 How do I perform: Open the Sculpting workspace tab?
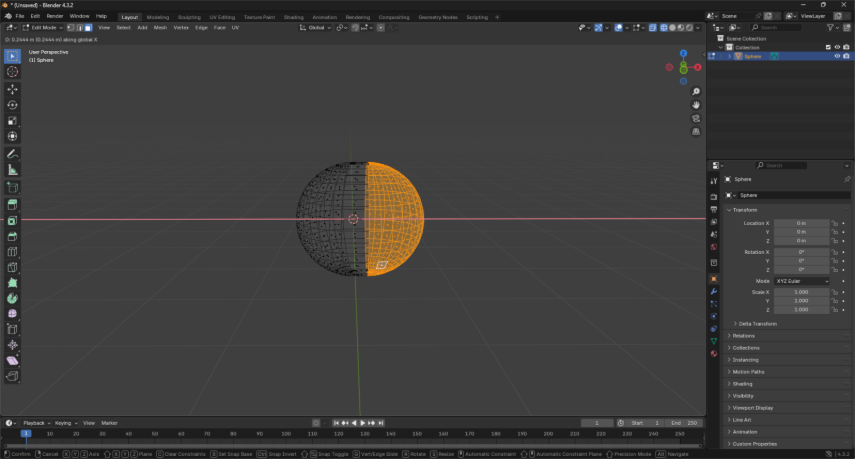tap(189, 17)
